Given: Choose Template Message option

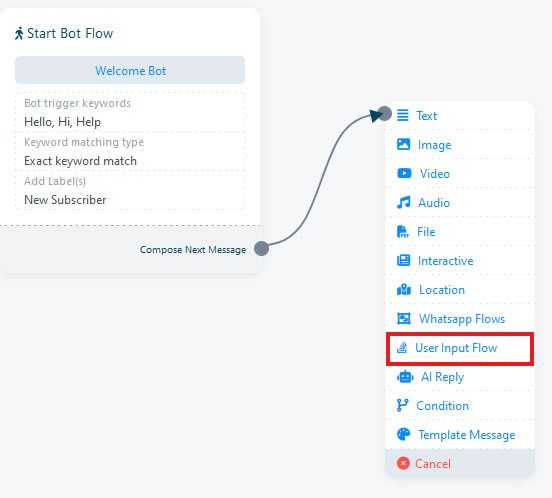Looking at the screenshot, I should [x=460, y=435].
